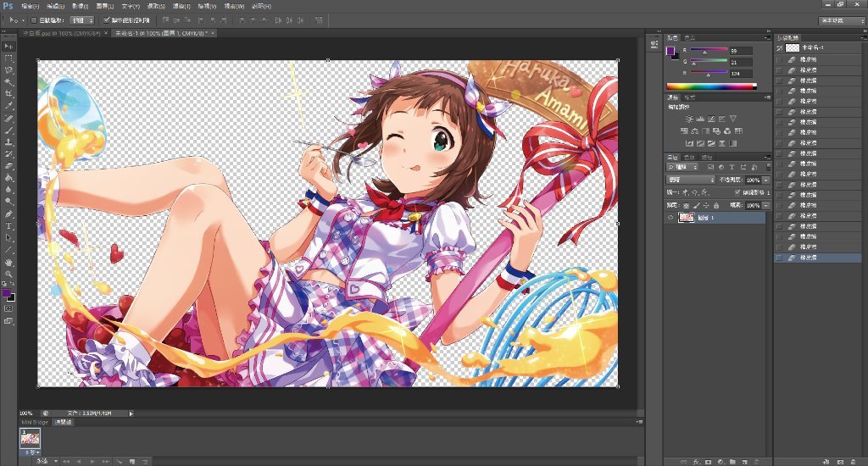Add a Curves adjustment

tap(711, 119)
